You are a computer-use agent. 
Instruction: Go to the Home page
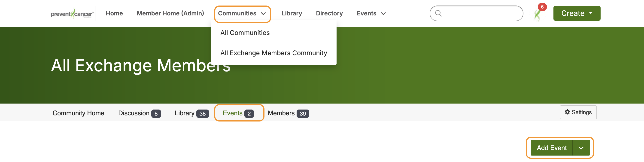pyautogui.click(x=114, y=13)
